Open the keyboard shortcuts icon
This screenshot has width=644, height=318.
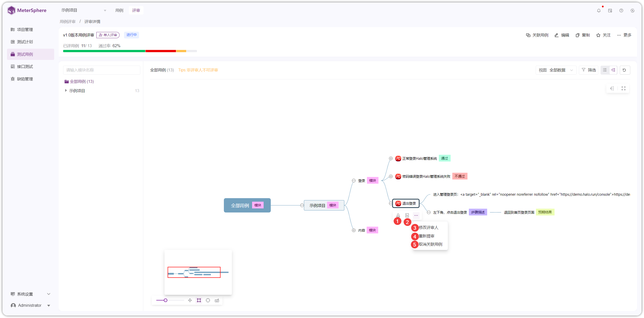tap(217, 300)
